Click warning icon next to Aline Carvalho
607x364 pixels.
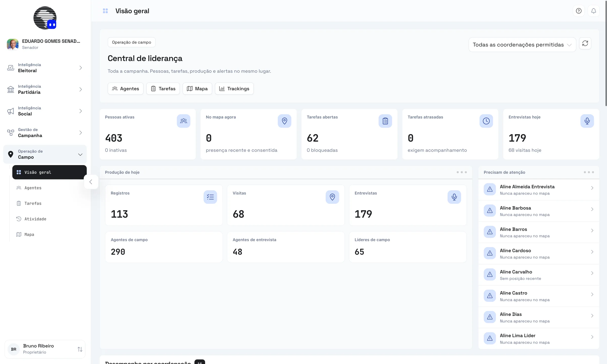pyautogui.click(x=490, y=275)
